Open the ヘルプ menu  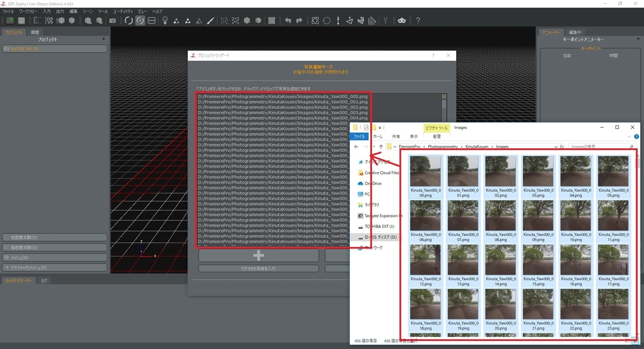pyautogui.click(x=157, y=11)
